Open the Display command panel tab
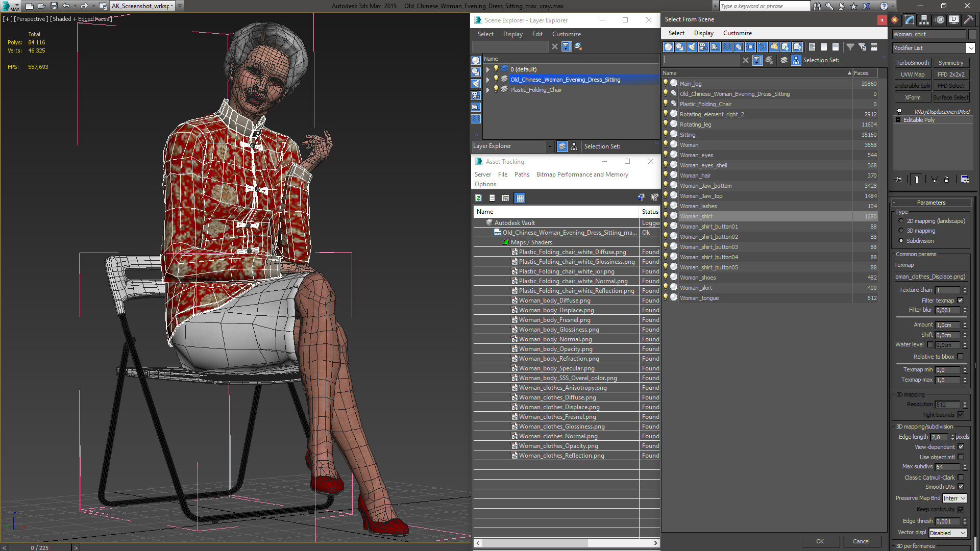This screenshot has height=551, width=980. (954, 20)
